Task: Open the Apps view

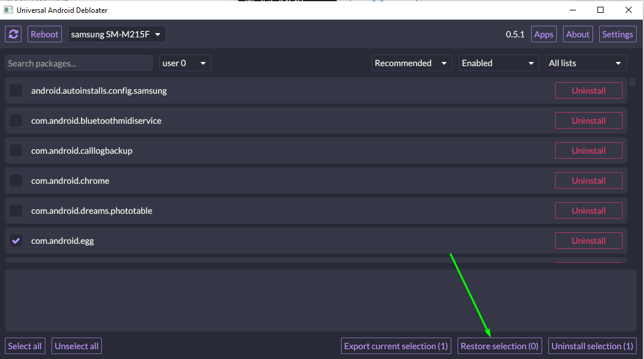Action: (x=544, y=34)
